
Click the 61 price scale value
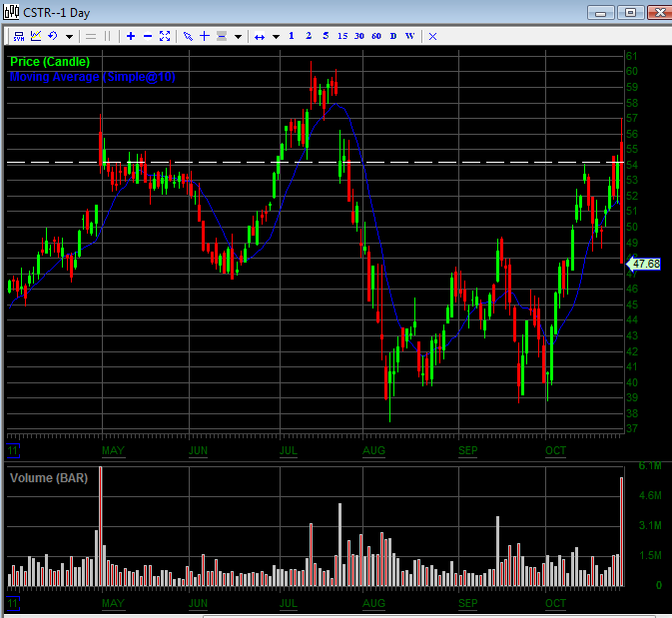pyautogui.click(x=632, y=56)
